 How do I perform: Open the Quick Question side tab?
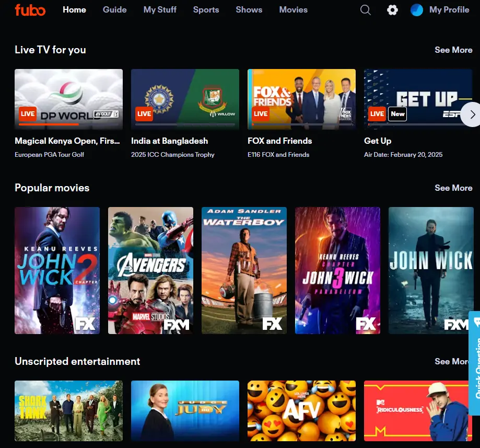pyautogui.click(x=475, y=363)
